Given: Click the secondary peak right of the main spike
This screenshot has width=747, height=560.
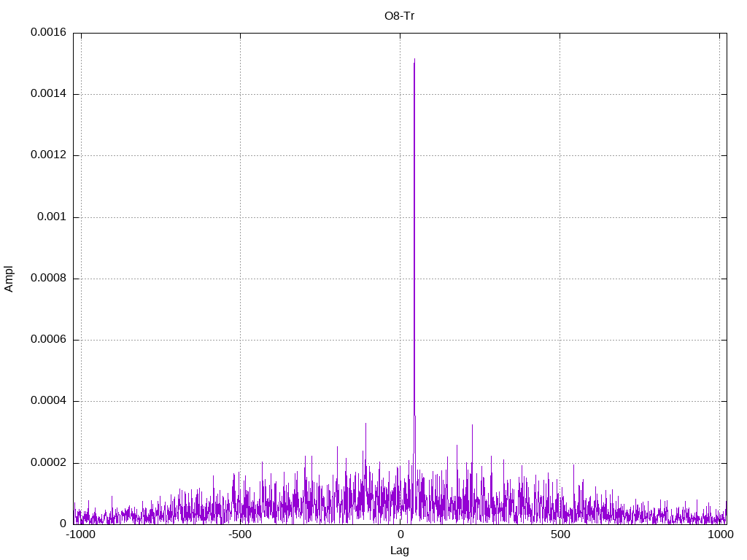Looking at the screenshot, I should [472, 425].
